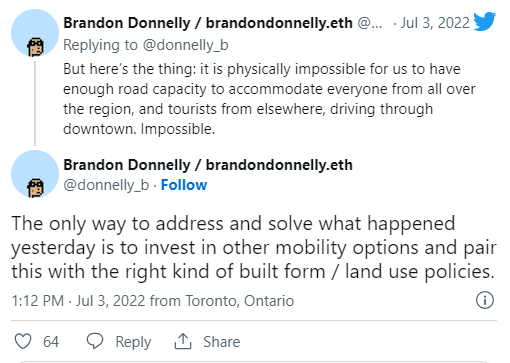Click the Share button label
Viewport: 510px width, 363px height.
pos(222,342)
